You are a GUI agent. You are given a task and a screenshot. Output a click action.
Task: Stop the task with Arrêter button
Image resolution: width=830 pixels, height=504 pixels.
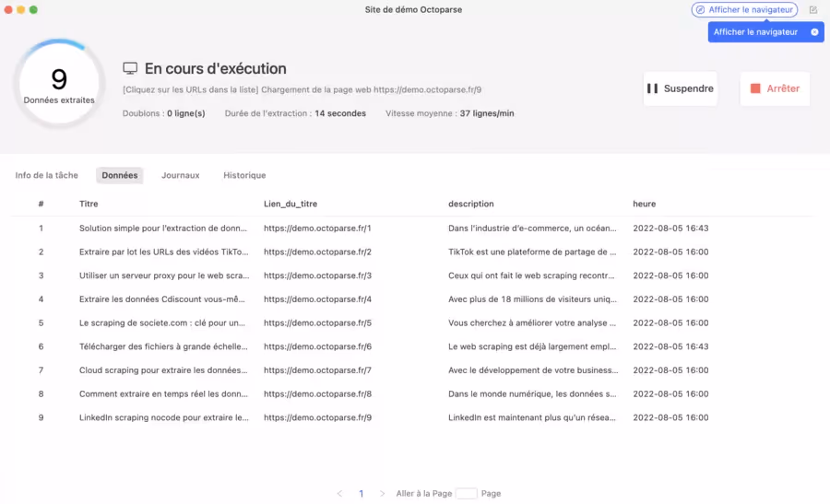775,88
